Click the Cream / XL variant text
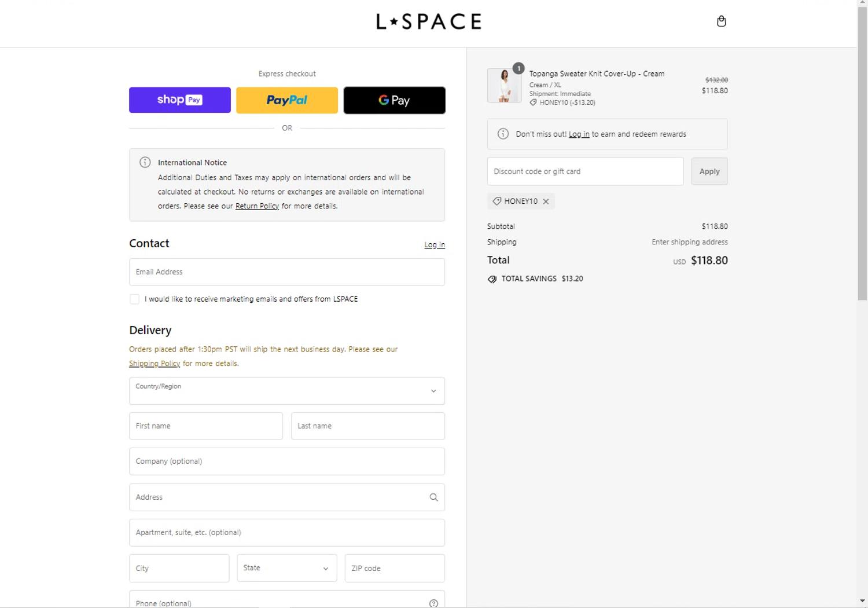Screen dimensions: 868x608 545,85
